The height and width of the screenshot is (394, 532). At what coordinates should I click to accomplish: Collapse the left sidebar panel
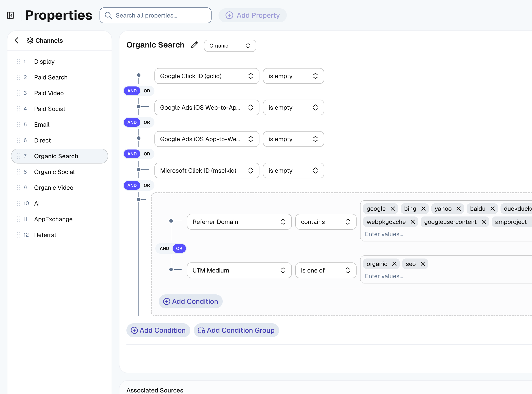point(10,15)
